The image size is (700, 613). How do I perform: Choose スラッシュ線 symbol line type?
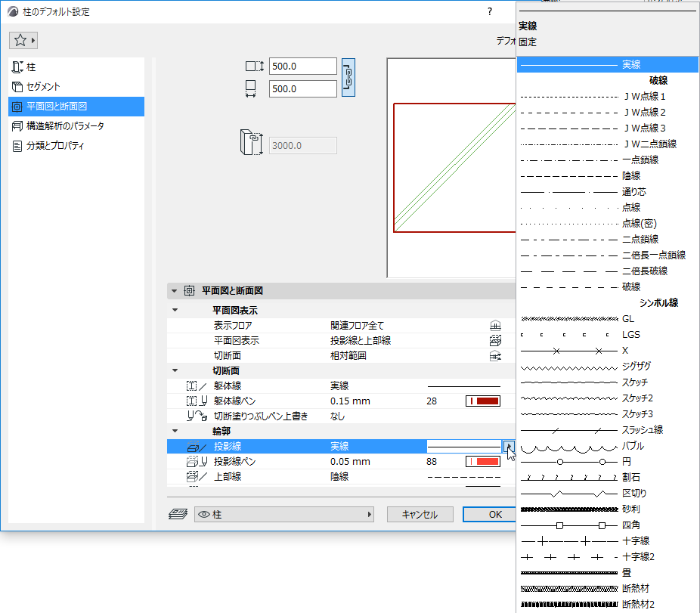pyautogui.click(x=607, y=430)
